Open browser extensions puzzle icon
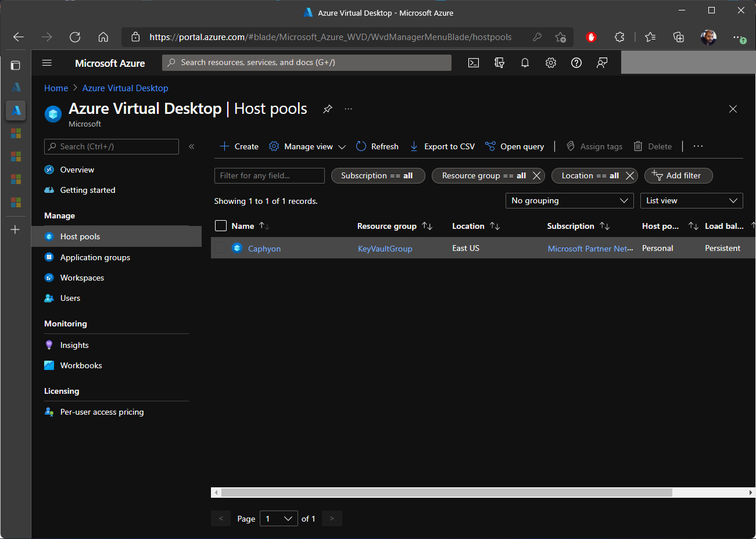This screenshot has width=756, height=539. (x=619, y=37)
